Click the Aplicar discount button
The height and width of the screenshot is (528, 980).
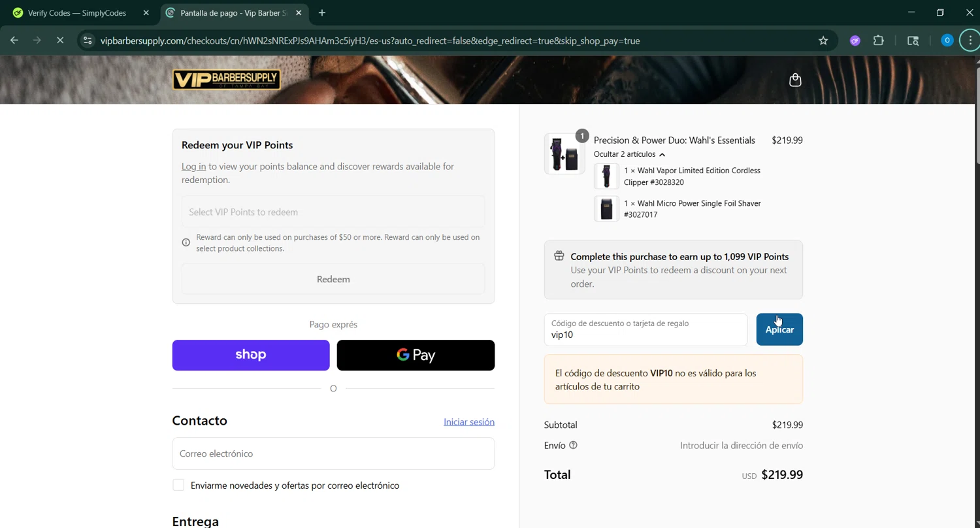tap(779, 329)
